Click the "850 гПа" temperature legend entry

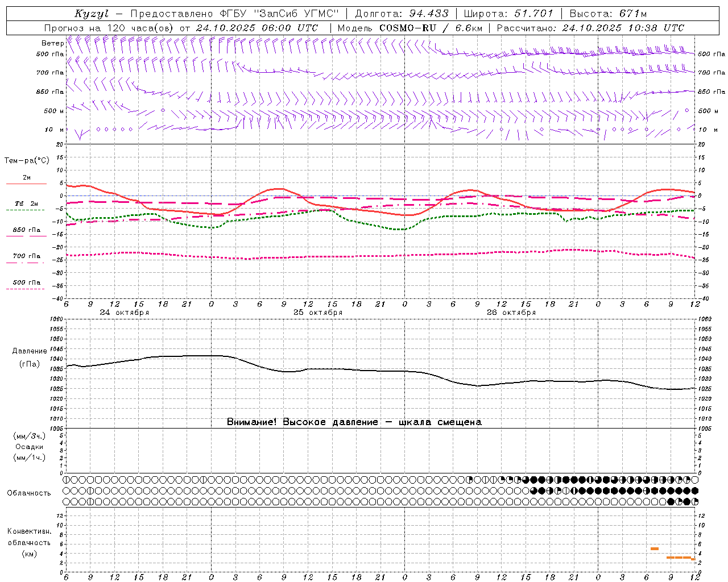click(x=26, y=230)
